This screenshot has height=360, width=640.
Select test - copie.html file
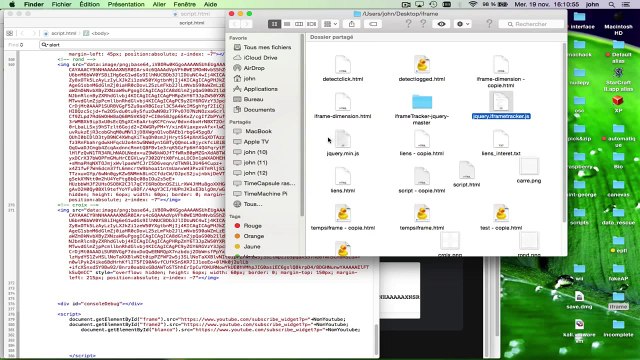[x=501, y=217]
